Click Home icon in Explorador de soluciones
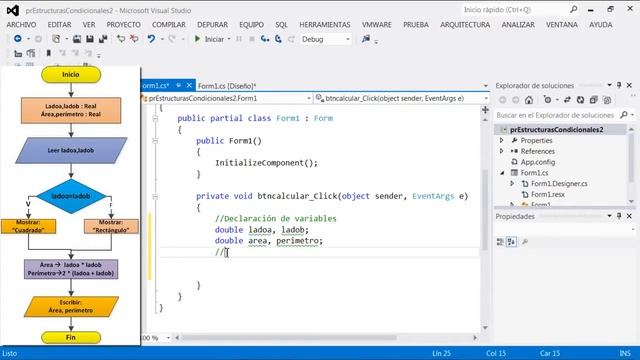640x360 pixels. [529, 100]
